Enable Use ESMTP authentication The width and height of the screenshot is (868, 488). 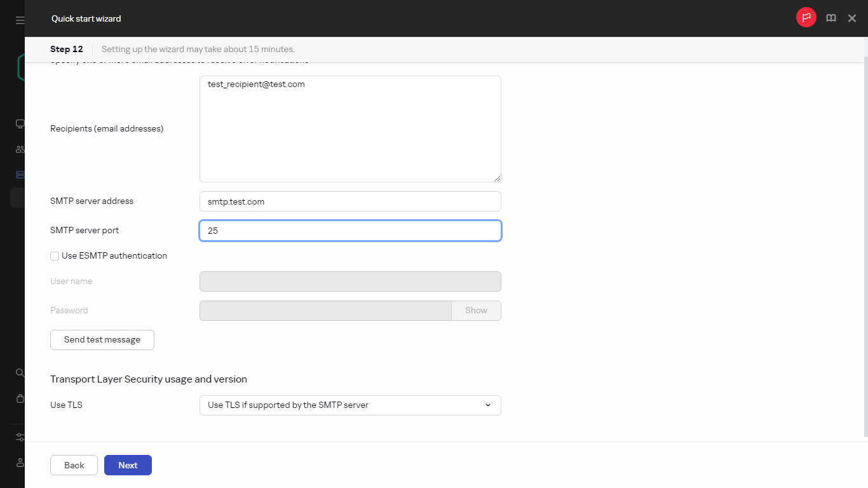(55, 255)
